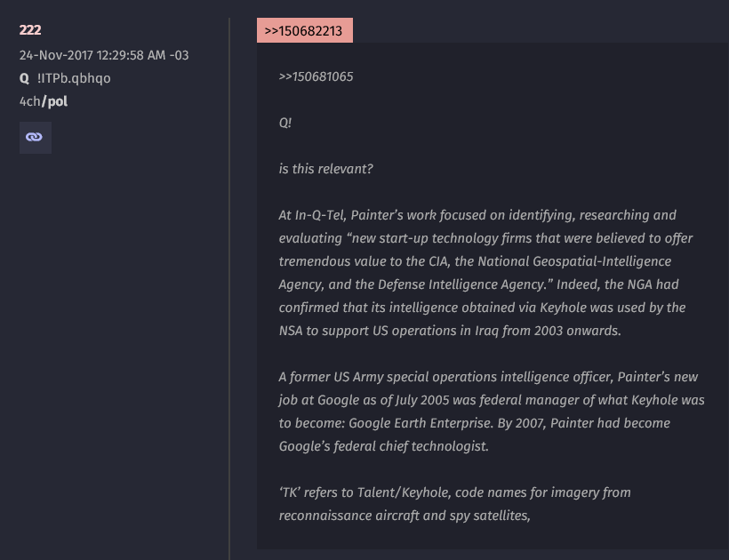
Task: Click the bold pol board name
Action: pos(55,101)
